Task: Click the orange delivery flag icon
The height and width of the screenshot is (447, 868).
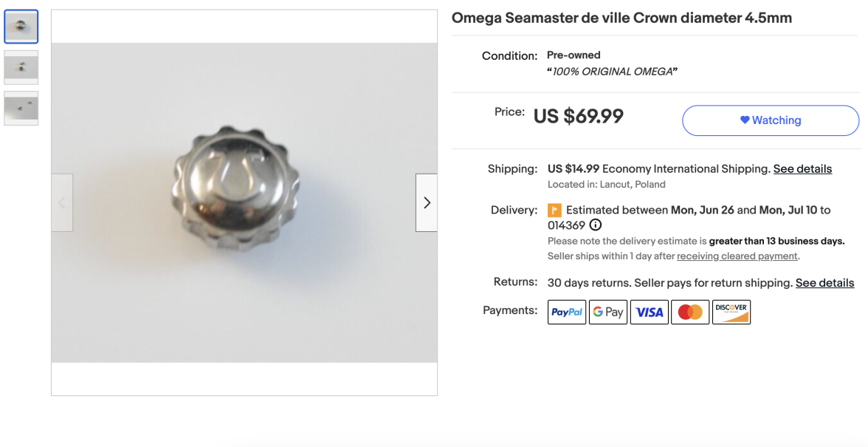Action: coord(554,211)
